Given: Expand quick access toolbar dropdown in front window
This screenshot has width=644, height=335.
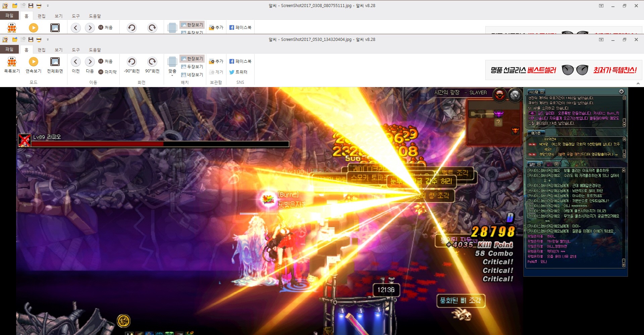Looking at the screenshot, I should (48, 40).
